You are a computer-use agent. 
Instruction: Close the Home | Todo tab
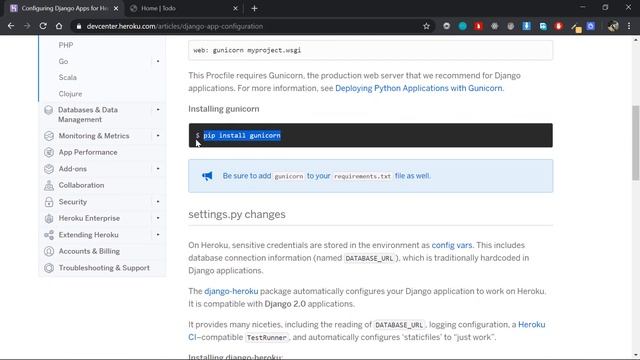coord(236,8)
